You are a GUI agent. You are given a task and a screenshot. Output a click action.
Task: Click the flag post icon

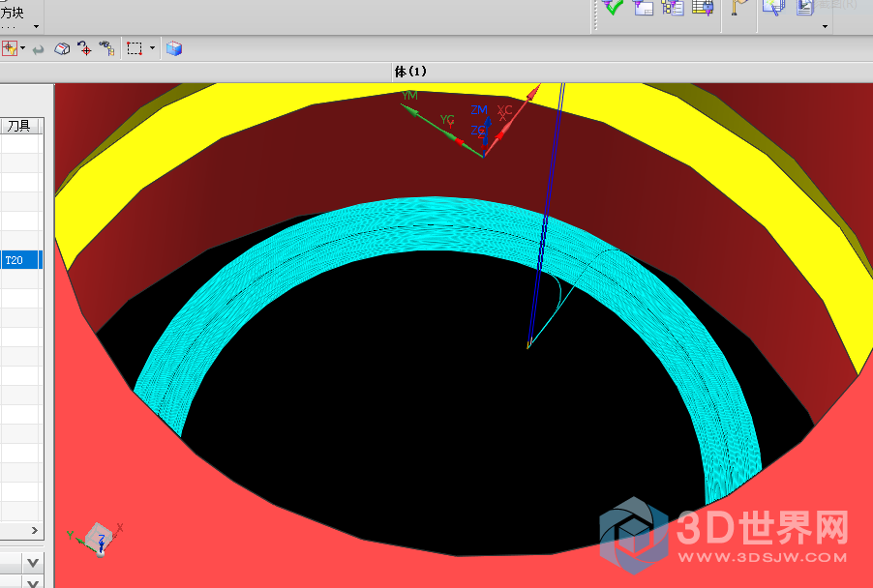point(739,7)
